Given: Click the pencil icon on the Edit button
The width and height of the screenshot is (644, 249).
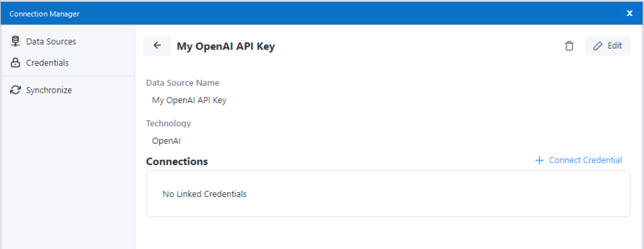Looking at the screenshot, I should point(597,46).
